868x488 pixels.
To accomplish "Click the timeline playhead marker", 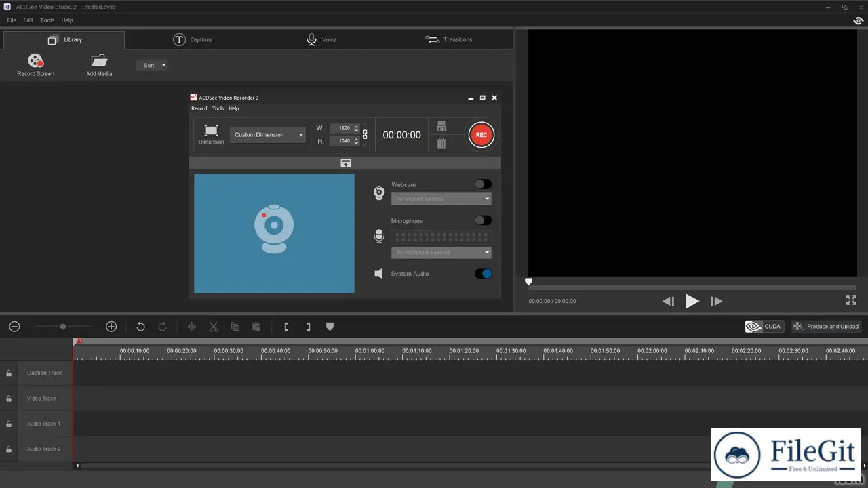I will click(78, 341).
